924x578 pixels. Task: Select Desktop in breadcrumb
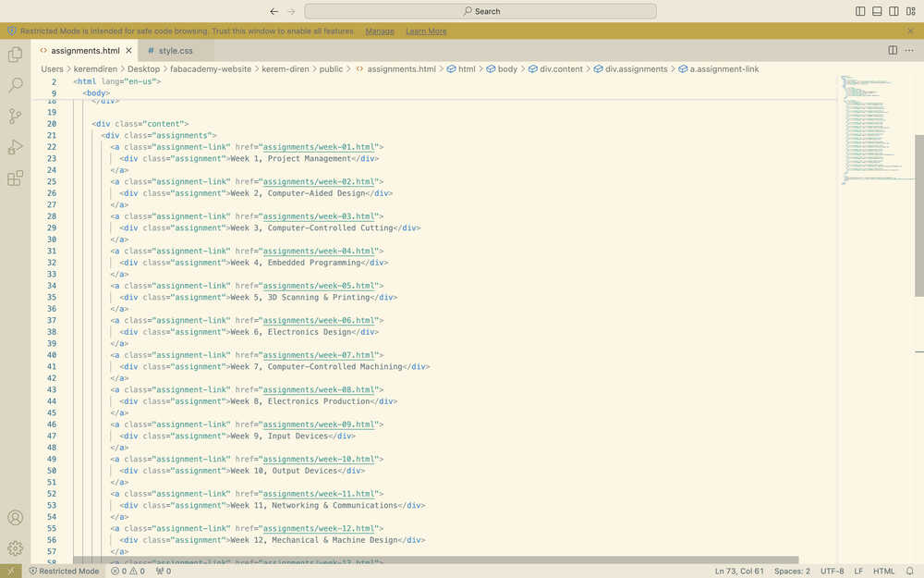(144, 69)
